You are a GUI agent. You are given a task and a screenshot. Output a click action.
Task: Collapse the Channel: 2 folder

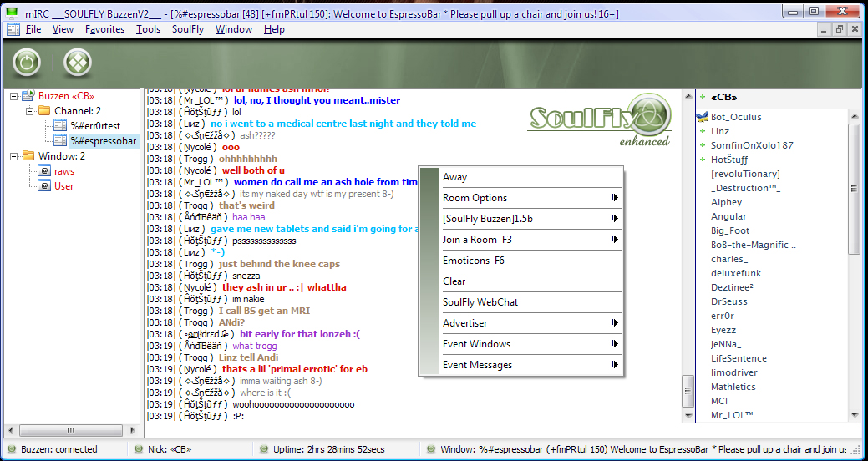pos(28,111)
